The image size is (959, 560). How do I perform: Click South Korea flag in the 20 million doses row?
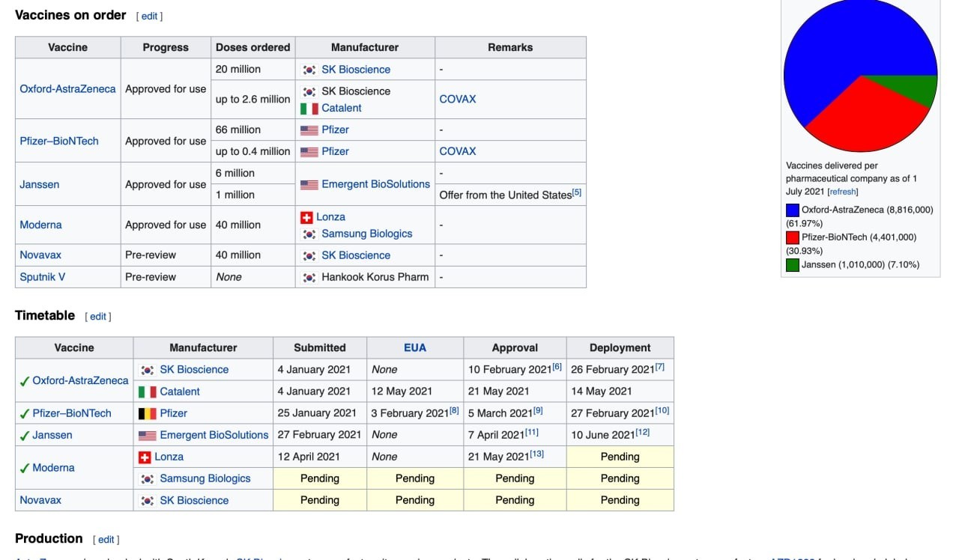coord(309,70)
